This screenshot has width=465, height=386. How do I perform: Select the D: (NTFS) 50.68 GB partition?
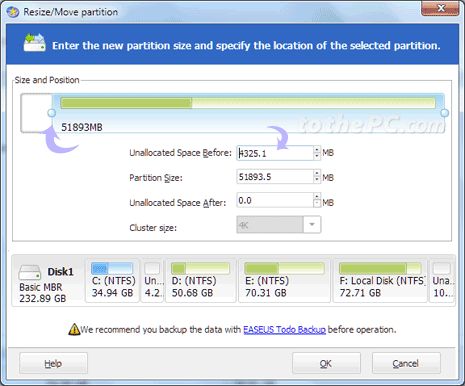(200, 281)
